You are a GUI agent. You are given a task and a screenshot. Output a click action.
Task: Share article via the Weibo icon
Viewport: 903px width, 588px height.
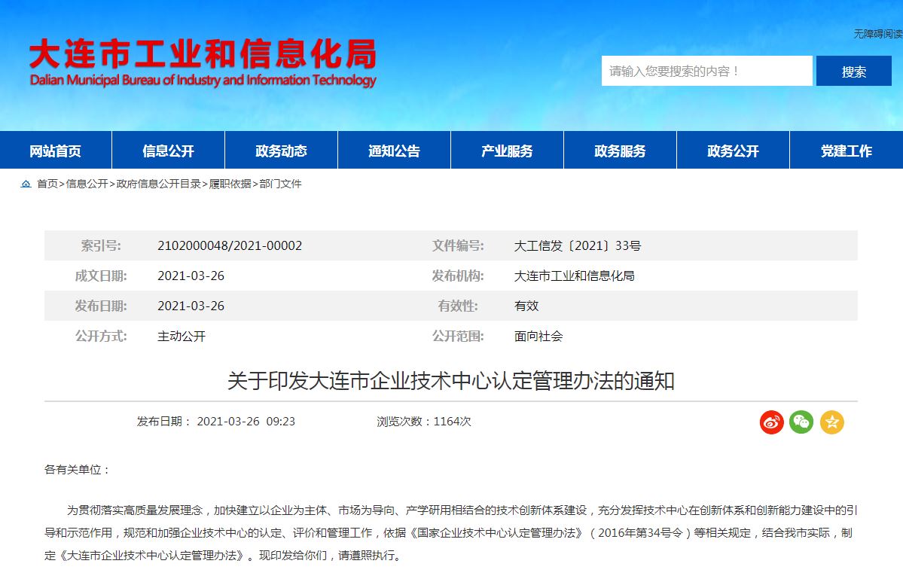(x=772, y=422)
